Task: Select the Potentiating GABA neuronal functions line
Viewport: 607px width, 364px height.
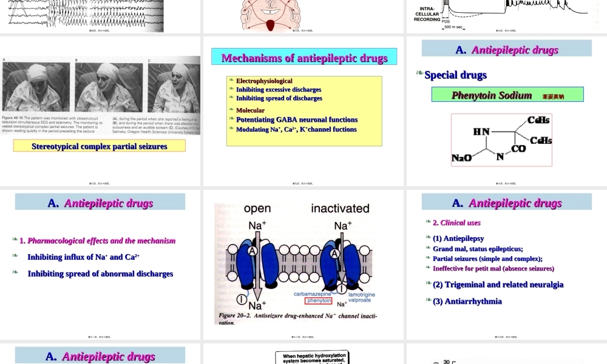Action: tap(297, 120)
